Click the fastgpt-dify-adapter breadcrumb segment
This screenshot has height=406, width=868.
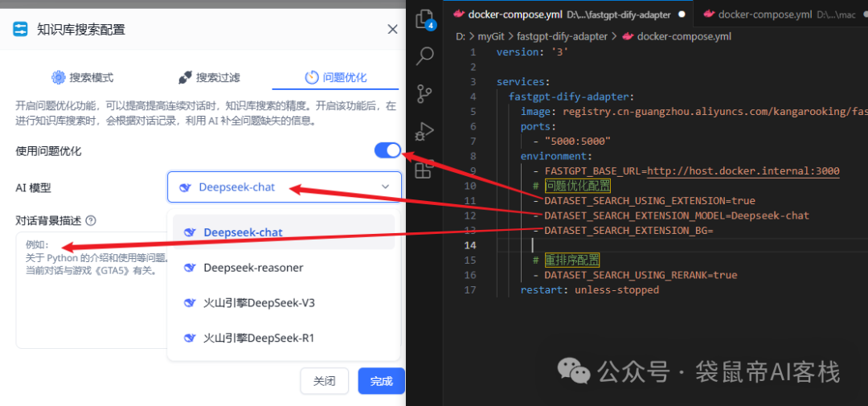pyautogui.click(x=562, y=37)
